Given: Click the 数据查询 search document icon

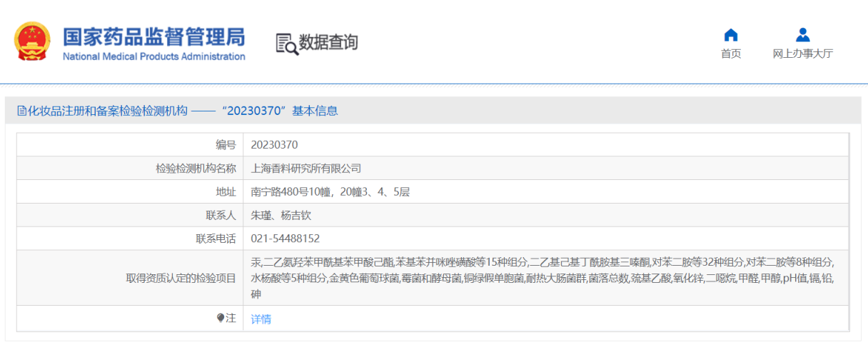Looking at the screenshot, I should (286, 43).
